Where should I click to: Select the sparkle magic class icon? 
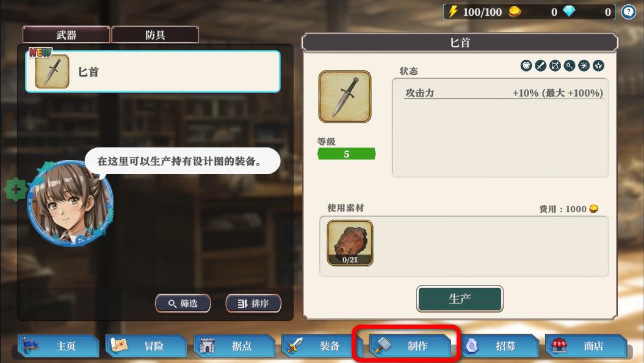(584, 65)
